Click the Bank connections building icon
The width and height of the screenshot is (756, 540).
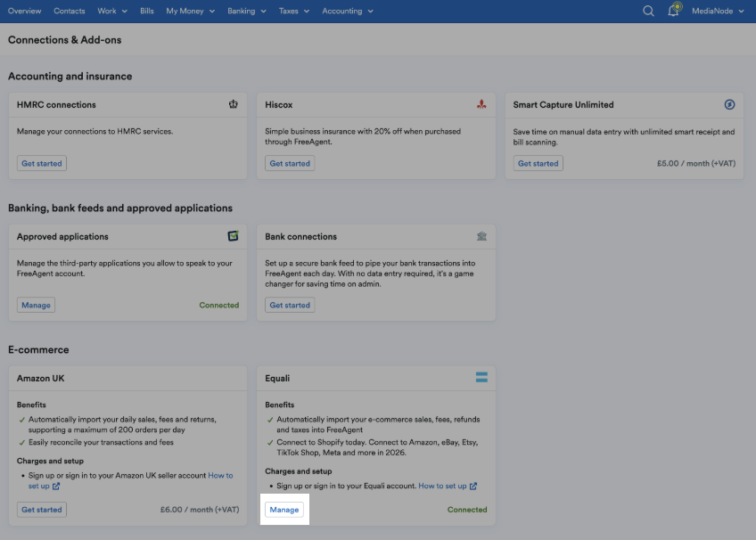[481, 236]
